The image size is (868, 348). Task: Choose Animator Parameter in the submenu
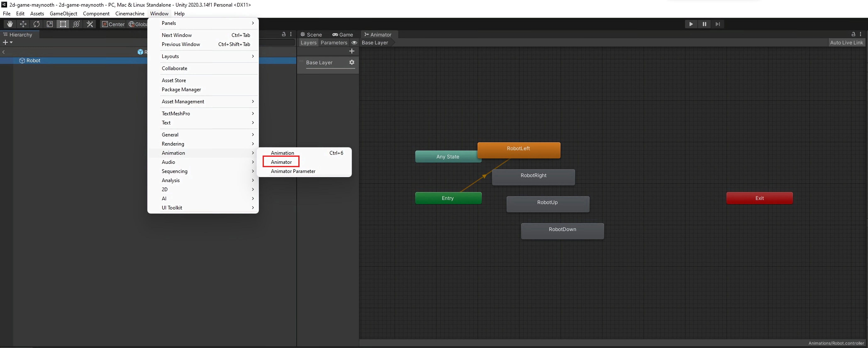tap(304, 171)
